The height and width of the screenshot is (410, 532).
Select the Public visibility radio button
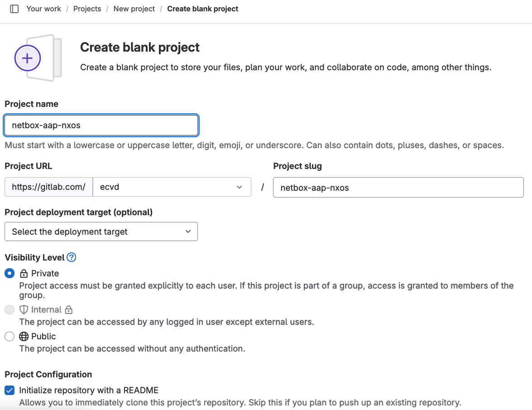(10, 336)
